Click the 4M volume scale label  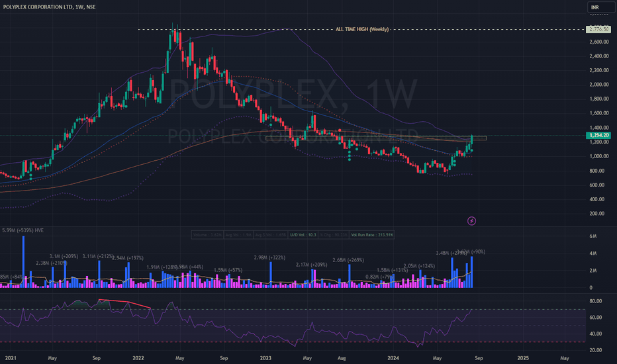(593, 253)
